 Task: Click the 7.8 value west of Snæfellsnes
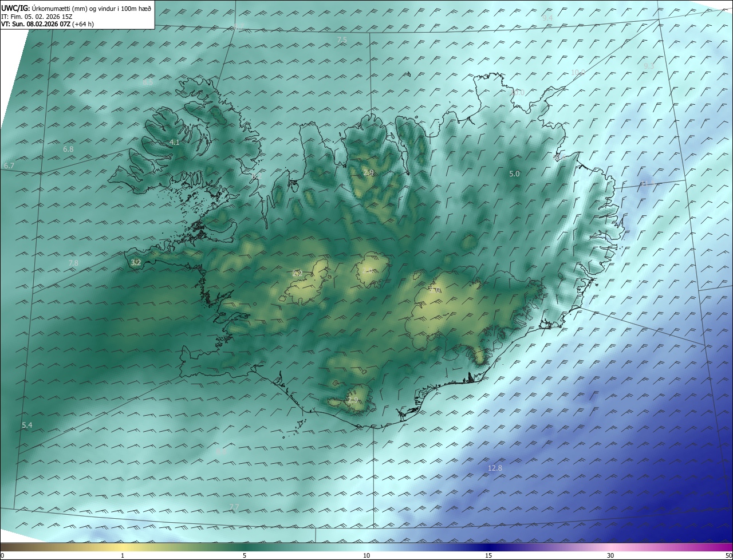tap(73, 263)
